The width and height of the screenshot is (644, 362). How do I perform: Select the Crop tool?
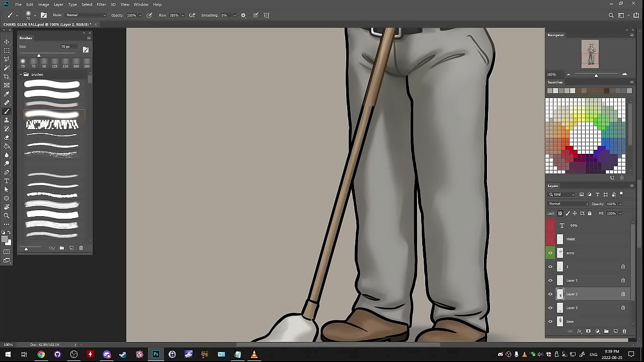[7, 76]
